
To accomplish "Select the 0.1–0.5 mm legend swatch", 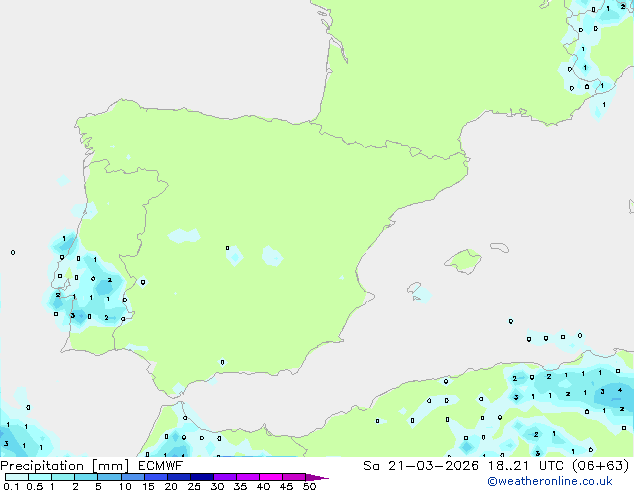I will pos(17,477).
